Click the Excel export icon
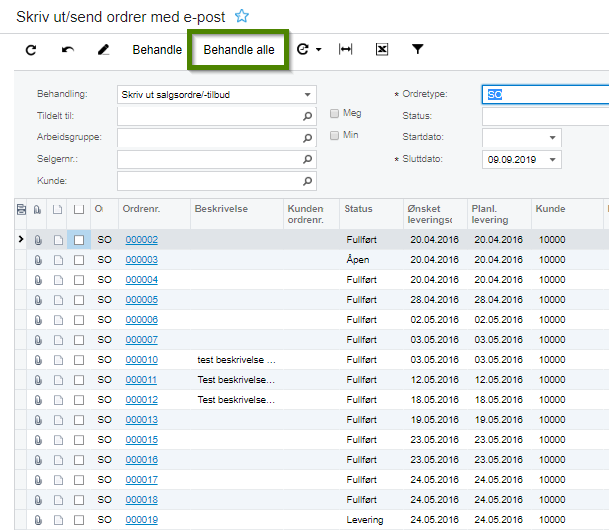This screenshot has width=609, height=530. (382, 49)
